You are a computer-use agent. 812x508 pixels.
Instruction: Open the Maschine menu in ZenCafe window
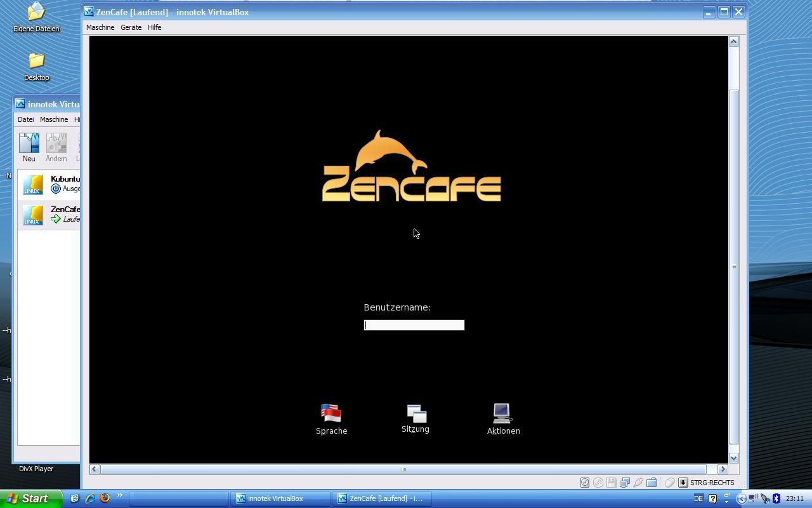point(100,27)
